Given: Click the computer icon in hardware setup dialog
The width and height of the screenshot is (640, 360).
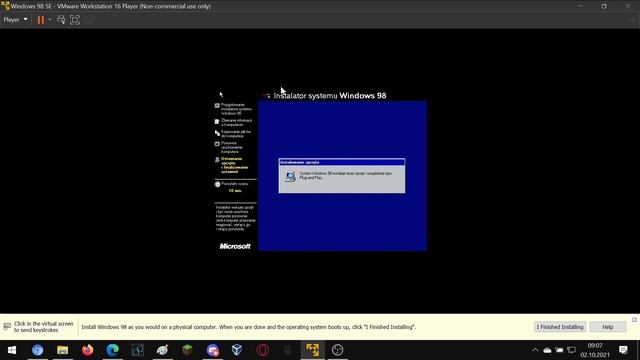Looking at the screenshot, I should tap(290, 176).
